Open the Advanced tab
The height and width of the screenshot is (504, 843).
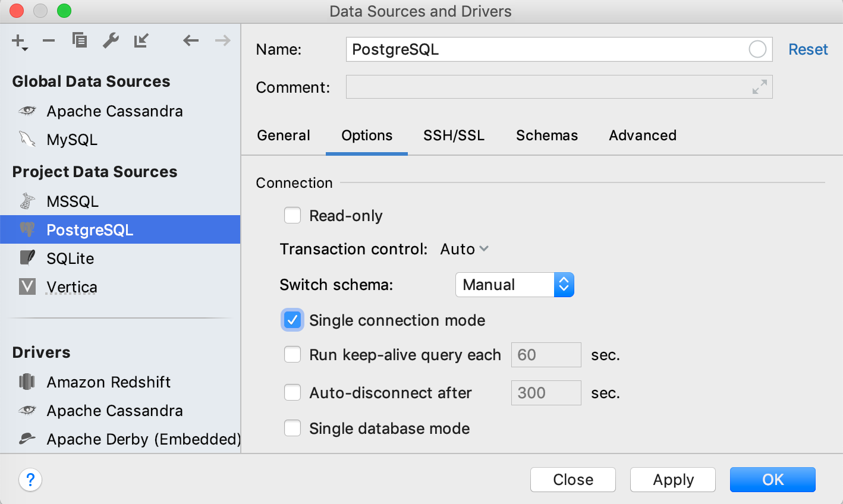click(643, 136)
